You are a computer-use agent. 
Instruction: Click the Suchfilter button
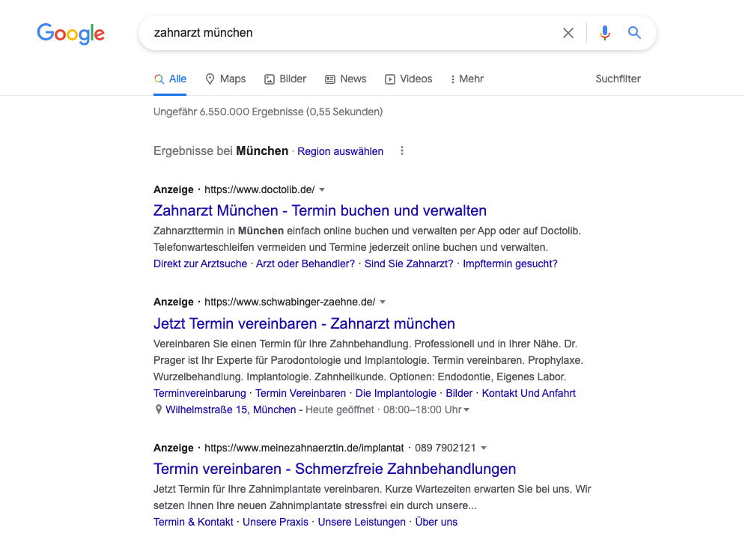[618, 79]
